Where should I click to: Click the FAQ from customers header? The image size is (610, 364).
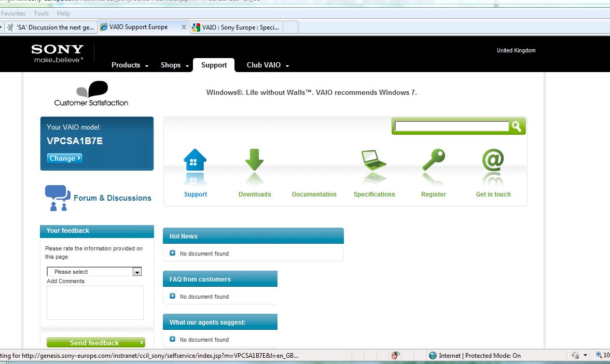pyautogui.click(x=220, y=279)
